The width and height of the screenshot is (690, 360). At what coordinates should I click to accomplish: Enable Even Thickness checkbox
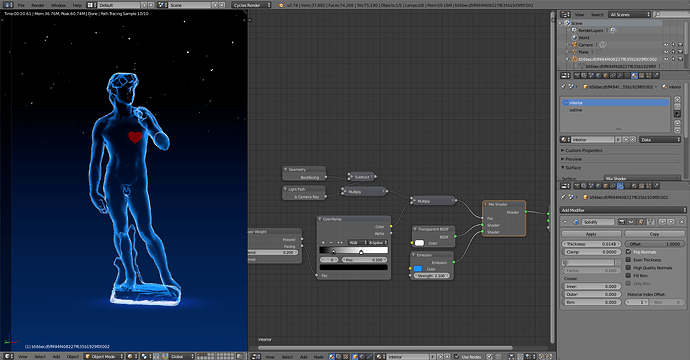[628, 260]
